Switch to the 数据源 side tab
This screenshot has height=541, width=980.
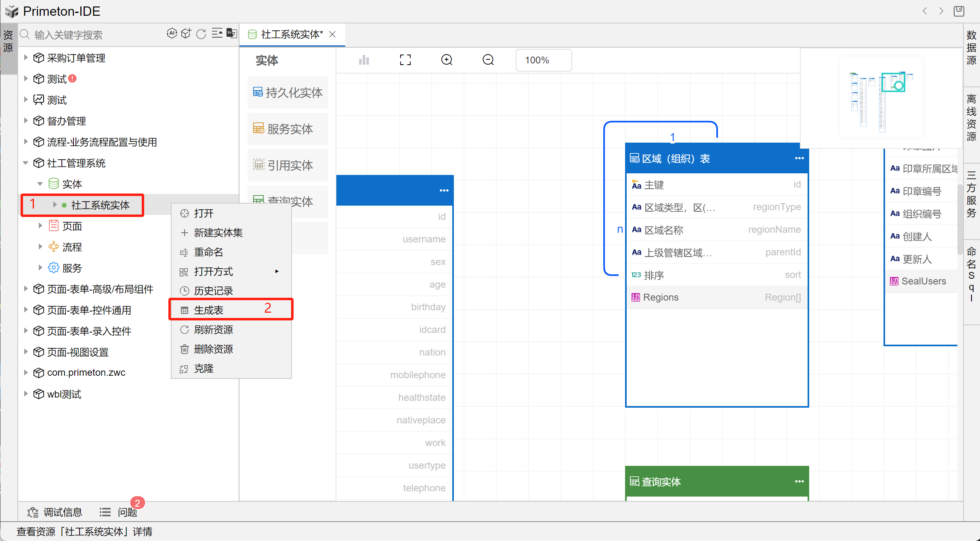pyautogui.click(x=971, y=48)
